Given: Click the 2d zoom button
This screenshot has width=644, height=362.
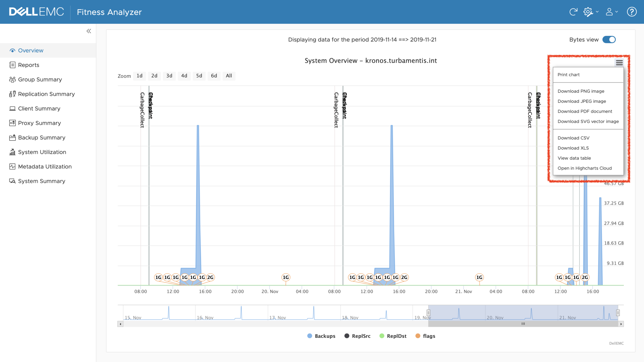Looking at the screenshot, I should coord(154,76).
